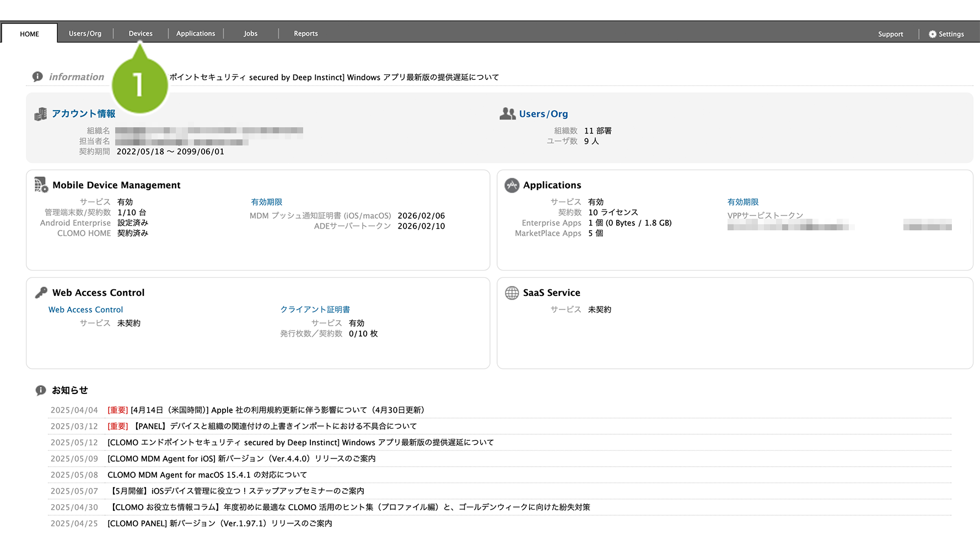This screenshot has width=980, height=551.
Task: Click 有効期限 link in Mobile Device Management
Action: (x=267, y=202)
